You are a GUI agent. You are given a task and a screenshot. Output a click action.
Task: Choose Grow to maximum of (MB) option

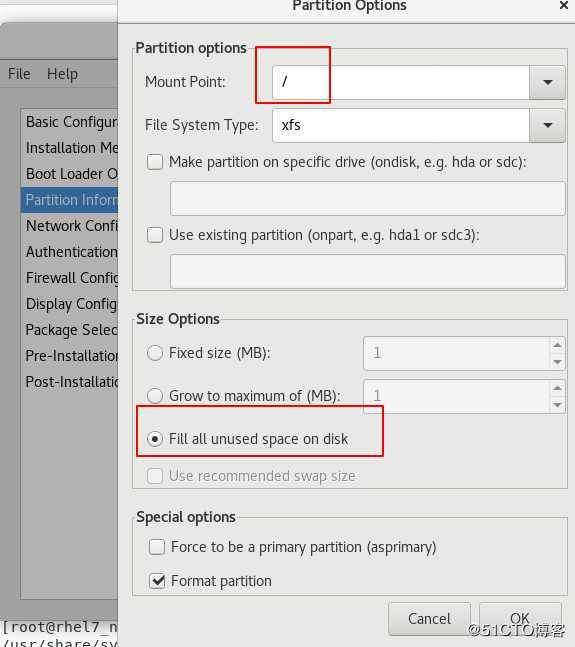[155, 396]
